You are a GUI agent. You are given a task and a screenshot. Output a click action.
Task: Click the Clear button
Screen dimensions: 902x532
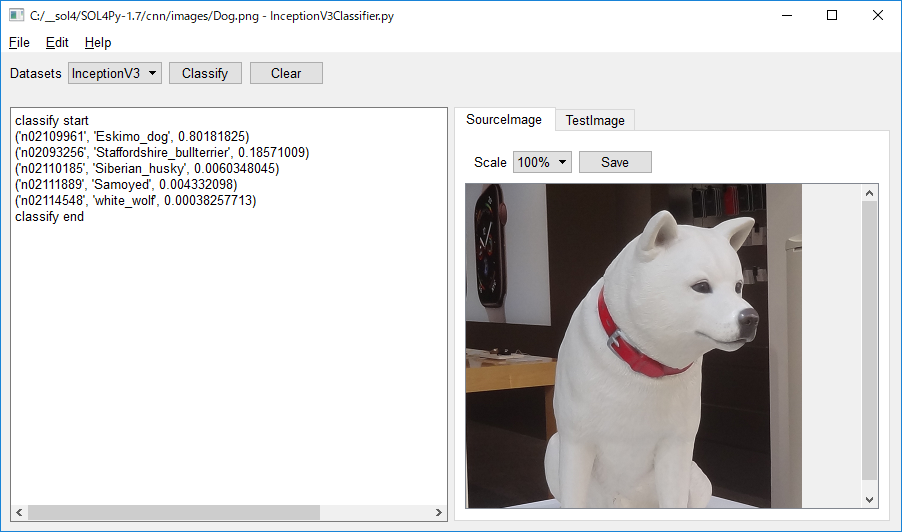(286, 73)
